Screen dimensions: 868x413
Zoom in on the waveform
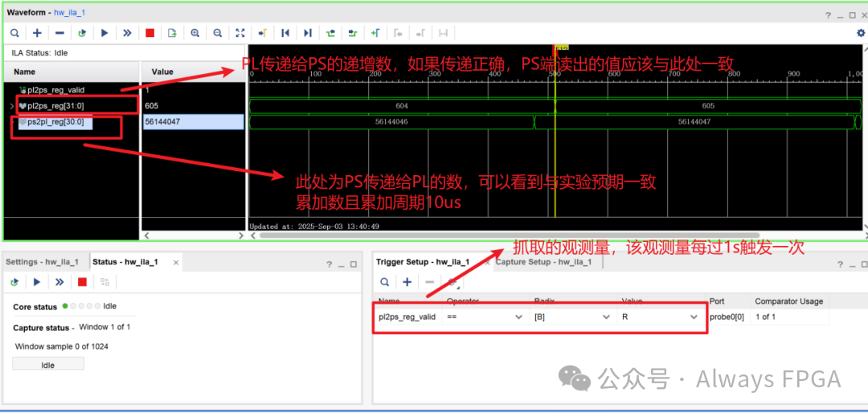tap(194, 33)
